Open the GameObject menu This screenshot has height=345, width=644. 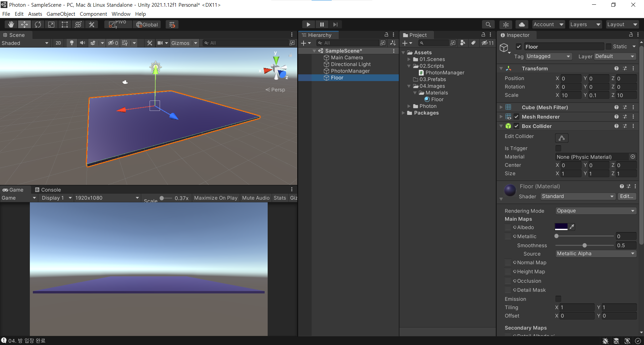pos(61,14)
